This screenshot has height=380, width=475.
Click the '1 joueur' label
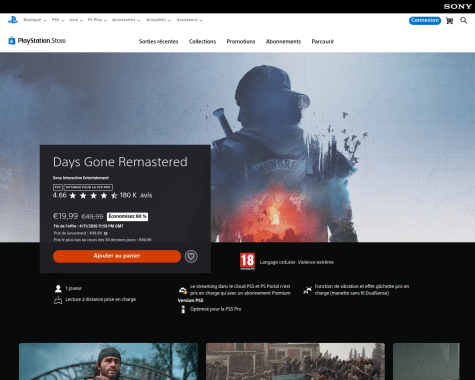coord(73,288)
